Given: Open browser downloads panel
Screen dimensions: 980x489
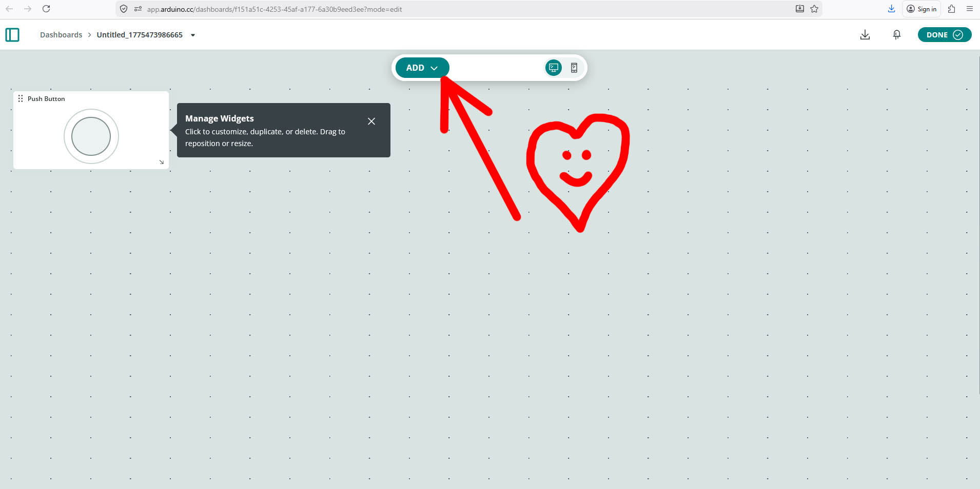Looking at the screenshot, I should 892,9.
